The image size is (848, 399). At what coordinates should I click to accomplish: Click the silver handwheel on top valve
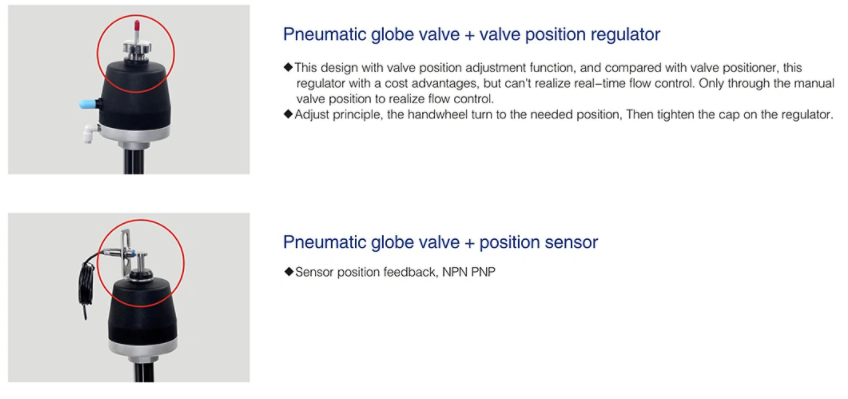(x=137, y=48)
